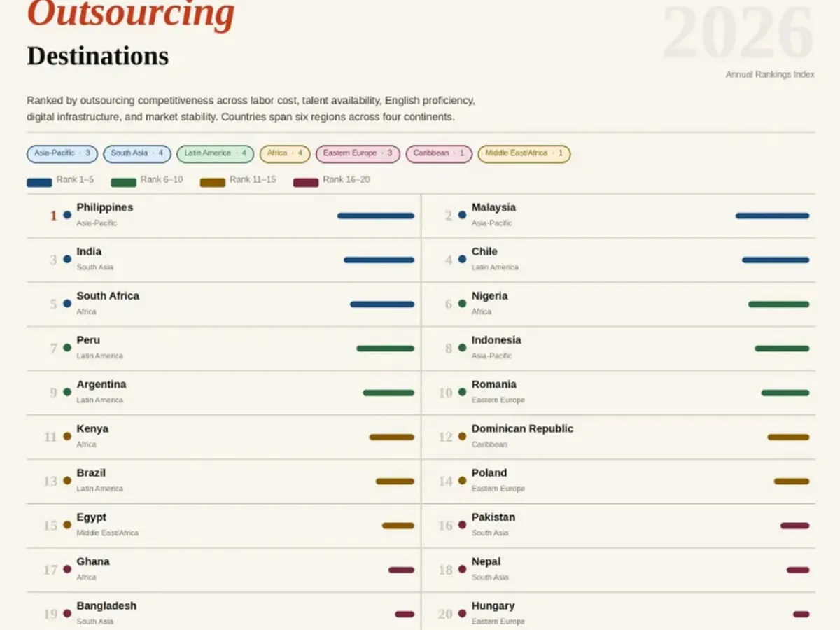The width and height of the screenshot is (840, 630).
Task: Click India's ranking bar
Action: tap(378, 260)
